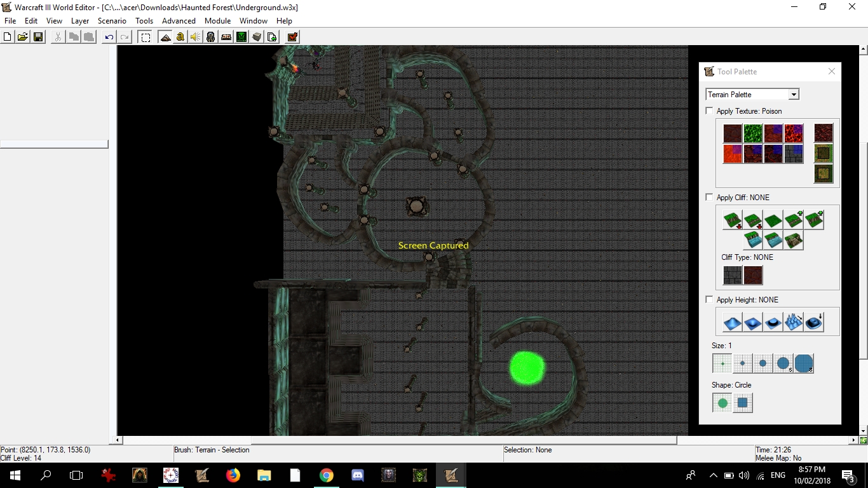Set brush shape to square

pos(743,403)
